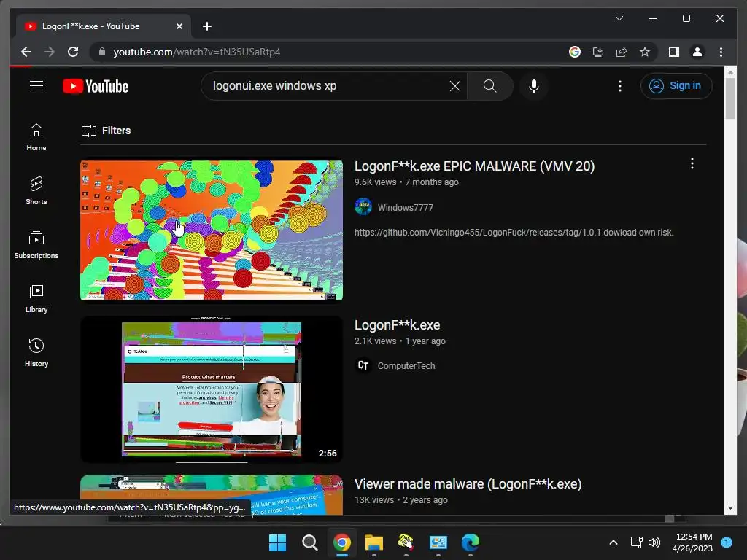The width and height of the screenshot is (747, 560).
Task: Open the Library sidebar item
Action: click(36, 299)
